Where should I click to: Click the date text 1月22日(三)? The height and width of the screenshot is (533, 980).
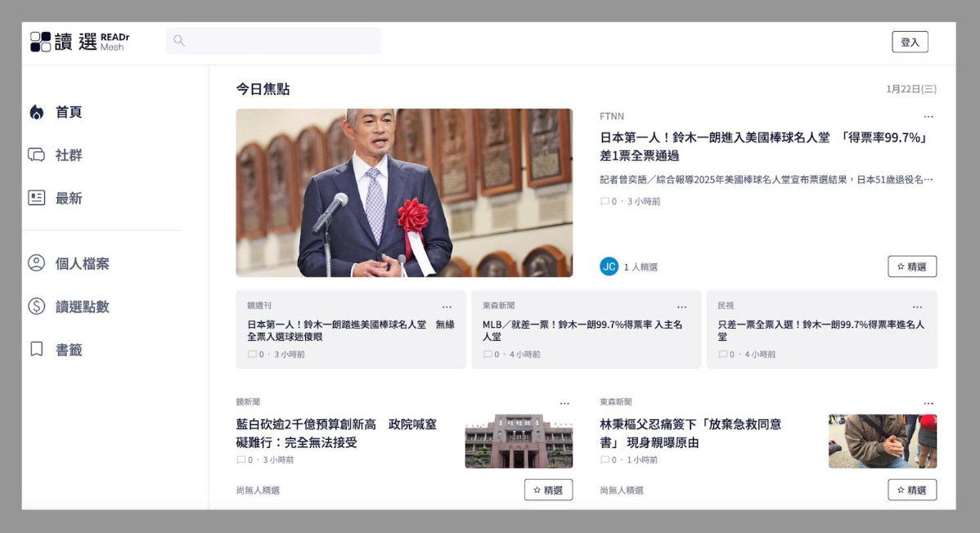[x=910, y=89]
